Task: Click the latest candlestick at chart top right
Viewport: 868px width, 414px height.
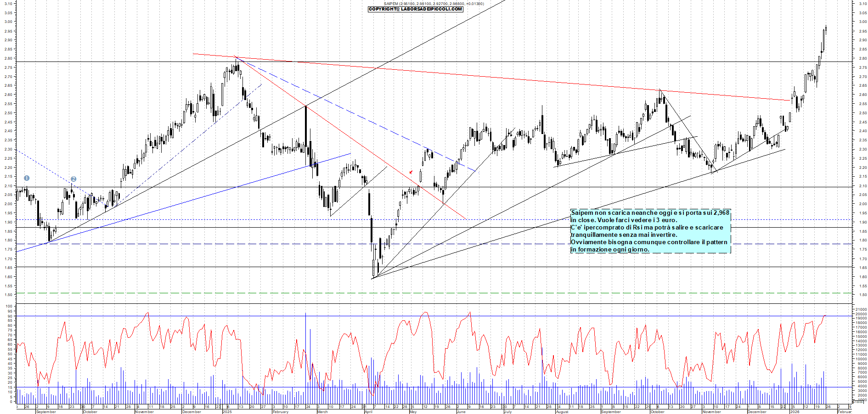Action: (826, 29)
